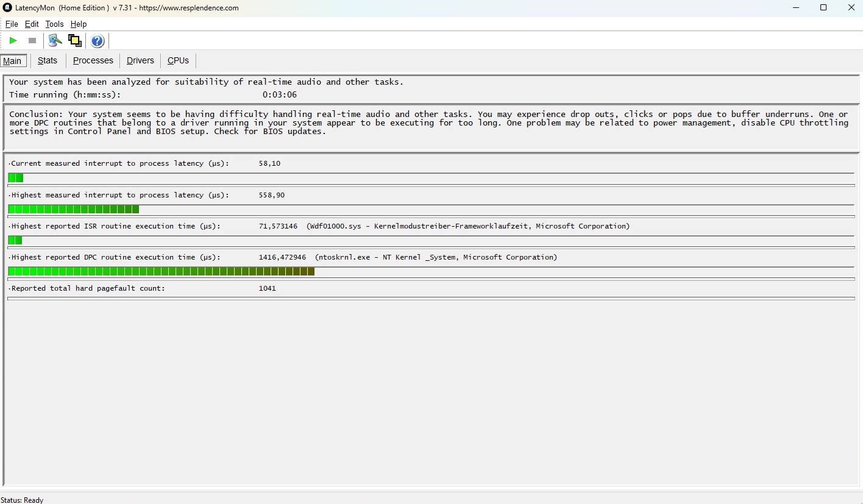Open the File menu
Screen dimensions: 863x504
tap(12, 24)
